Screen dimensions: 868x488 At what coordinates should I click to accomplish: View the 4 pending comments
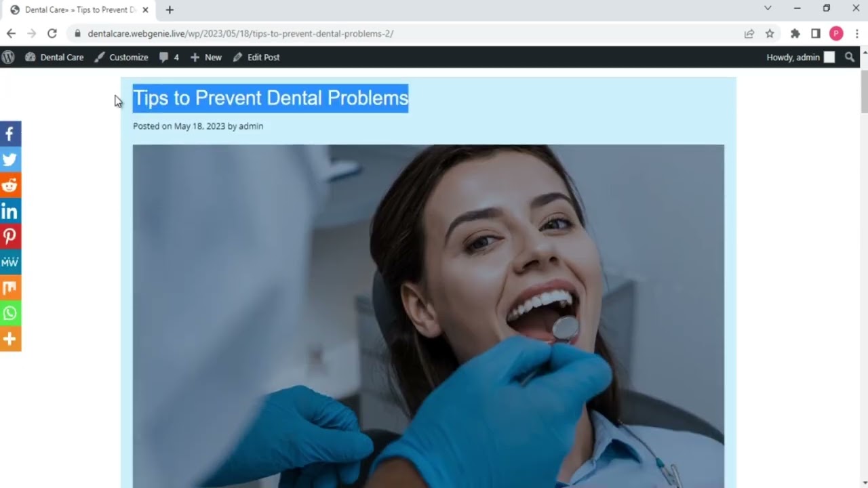click(169, 58)
